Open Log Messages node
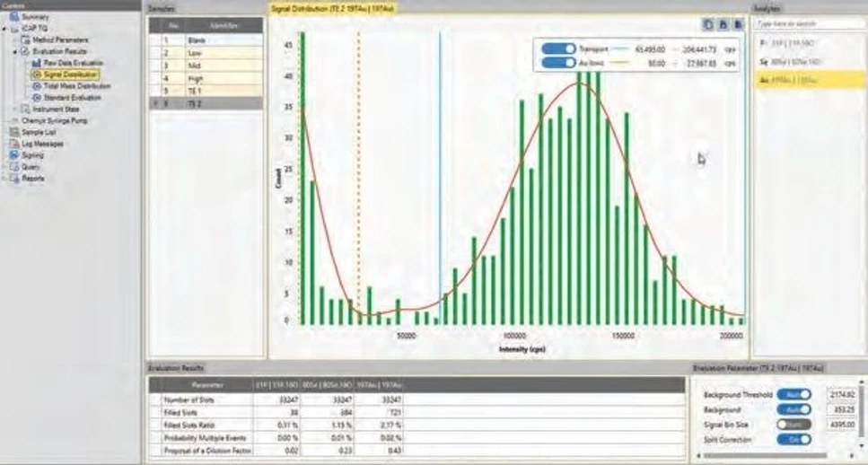 point(42,144)
